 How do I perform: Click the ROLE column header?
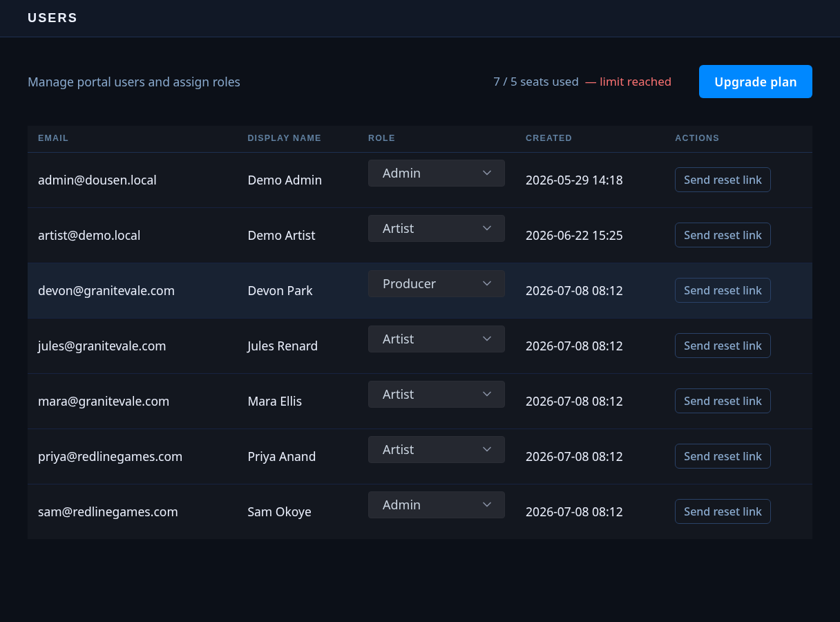381,138
